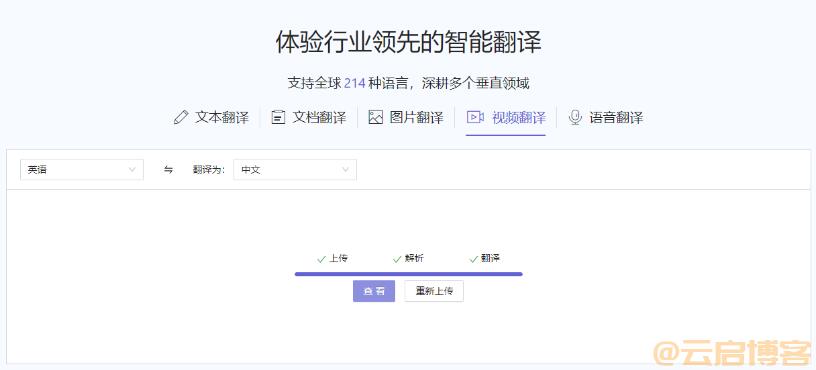Click the checkmark next to 翻译 step
This screenshot has height=370, width=816.
pyautogui.click(x=473, y=259)
